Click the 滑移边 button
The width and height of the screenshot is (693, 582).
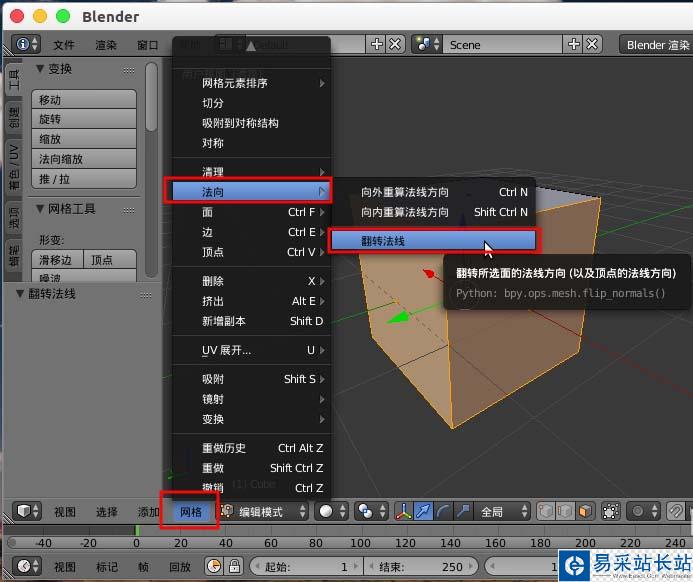coord(57,259)
